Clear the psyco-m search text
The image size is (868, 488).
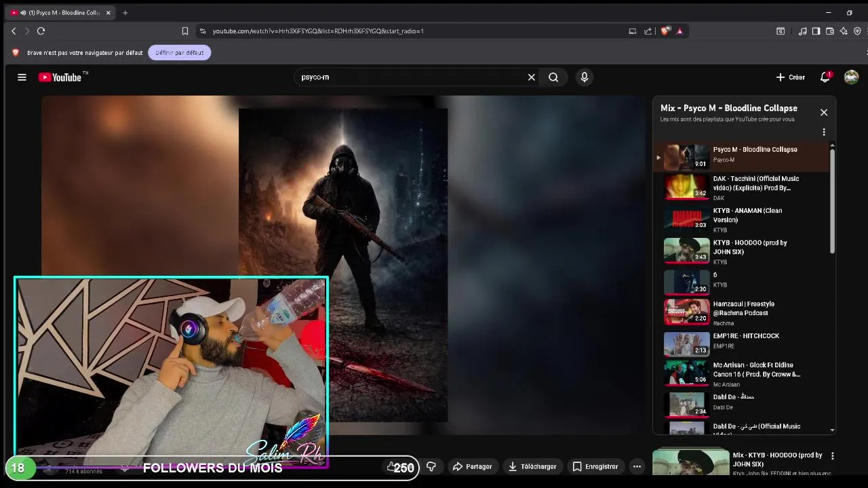(x=532, y=77)
